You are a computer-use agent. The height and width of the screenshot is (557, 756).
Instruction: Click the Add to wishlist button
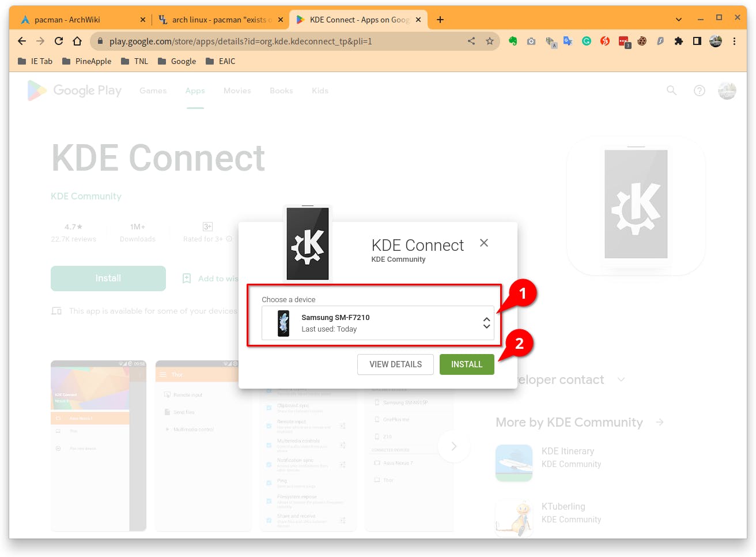(x=210, y=278)
